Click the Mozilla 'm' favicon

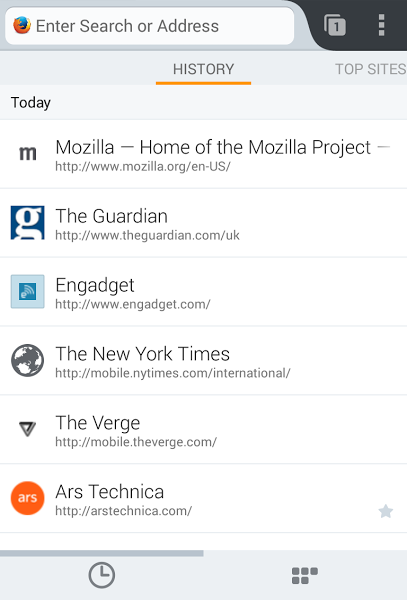pyautogui.click(x=28, y=153)
